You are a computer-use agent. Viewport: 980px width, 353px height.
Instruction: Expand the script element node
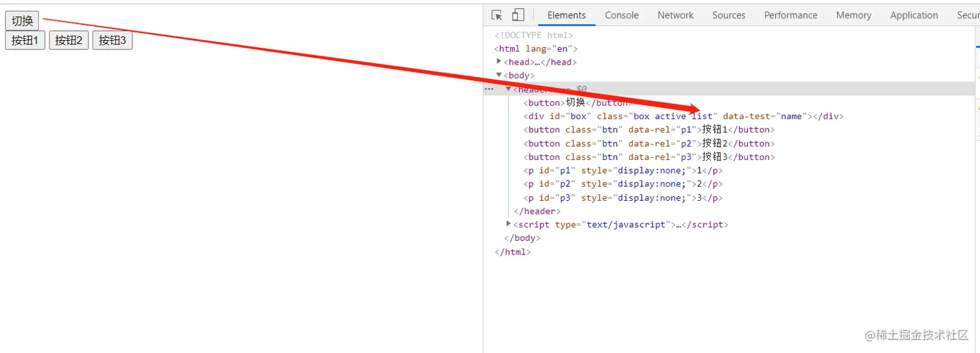point(509,223)
